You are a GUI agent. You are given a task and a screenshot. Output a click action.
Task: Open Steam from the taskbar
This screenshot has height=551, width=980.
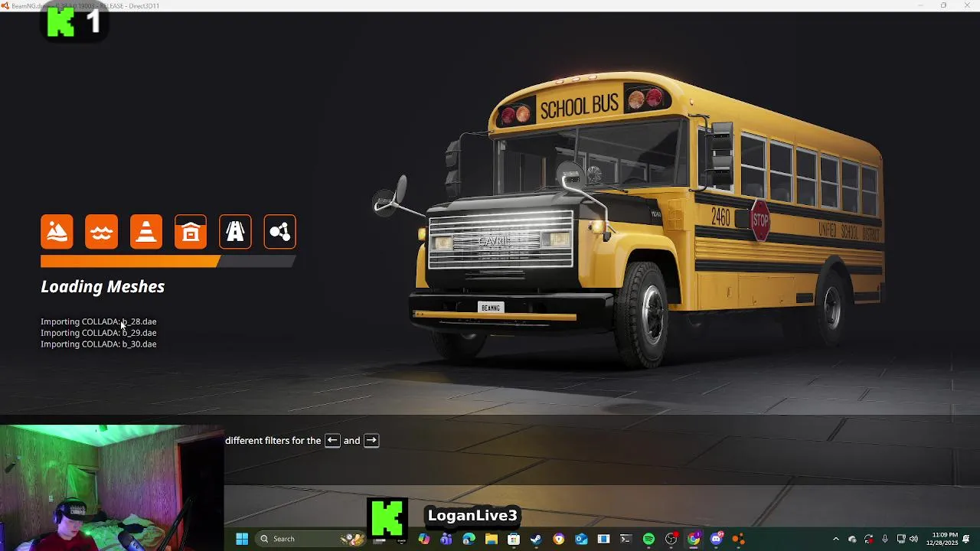(x=536, y=539)
